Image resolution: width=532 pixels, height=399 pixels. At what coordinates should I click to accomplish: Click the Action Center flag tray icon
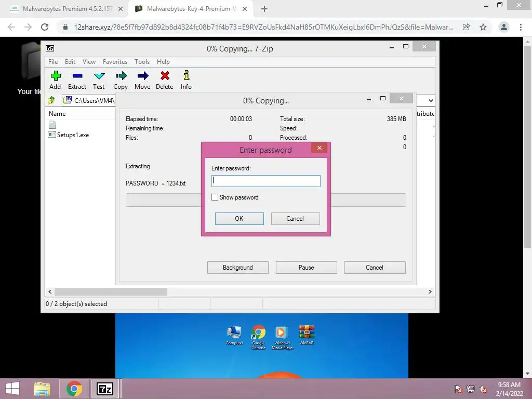tap(458, 389)
